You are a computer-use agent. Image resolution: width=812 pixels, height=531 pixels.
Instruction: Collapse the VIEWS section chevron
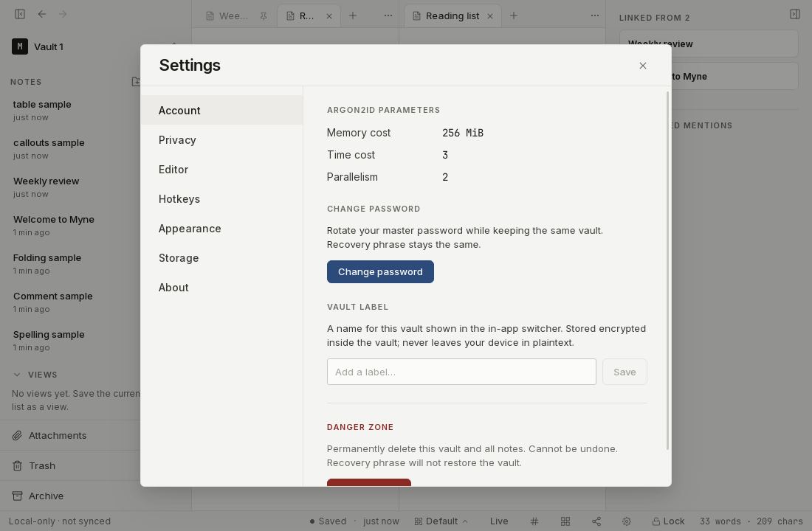[17, 374]
